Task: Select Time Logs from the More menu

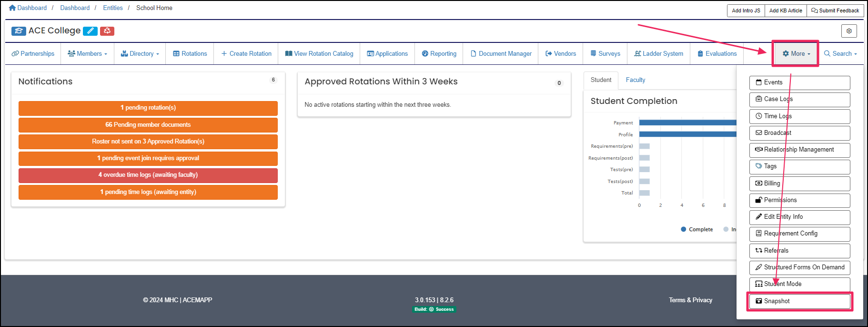Action: pos(799,116)
